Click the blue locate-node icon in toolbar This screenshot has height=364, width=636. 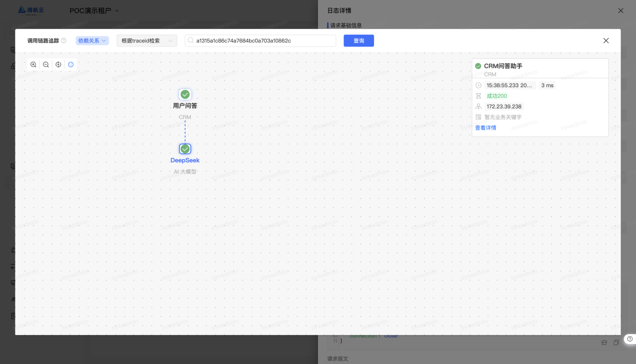pos(71,65)
